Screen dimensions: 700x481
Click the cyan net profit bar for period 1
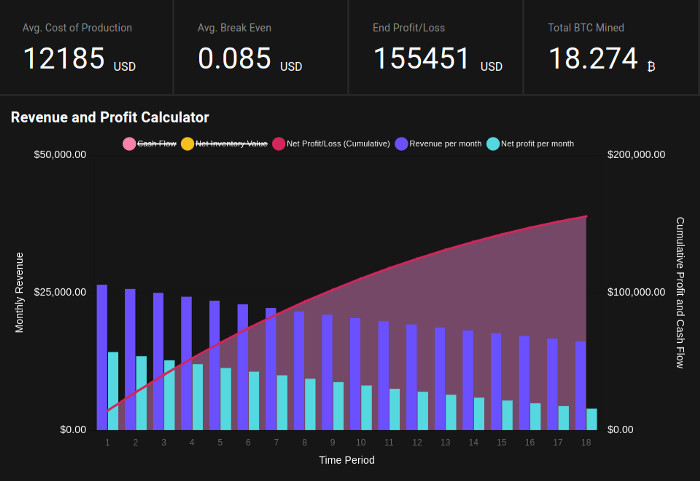(x=113, y=391)
